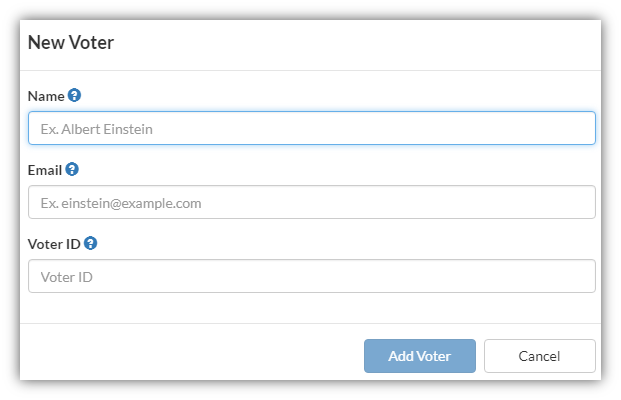Show help for the Voter ID field
621x400 pixels.
(90, 243)
